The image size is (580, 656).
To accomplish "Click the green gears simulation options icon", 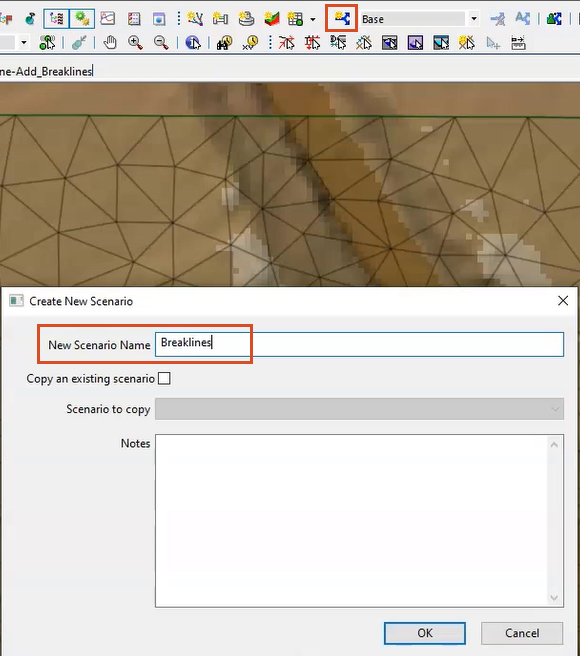I will click(82, 19).
